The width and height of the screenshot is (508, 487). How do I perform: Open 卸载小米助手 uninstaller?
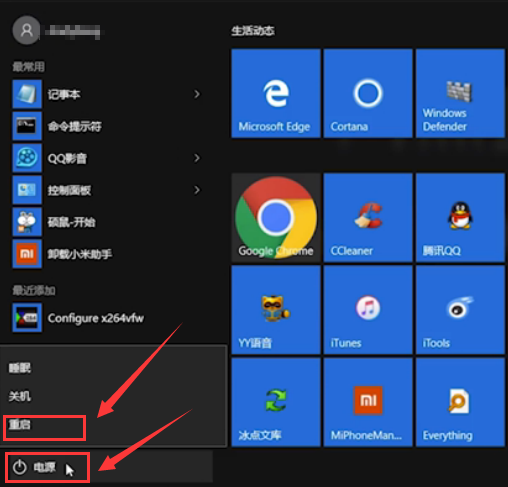click(107, 254)
